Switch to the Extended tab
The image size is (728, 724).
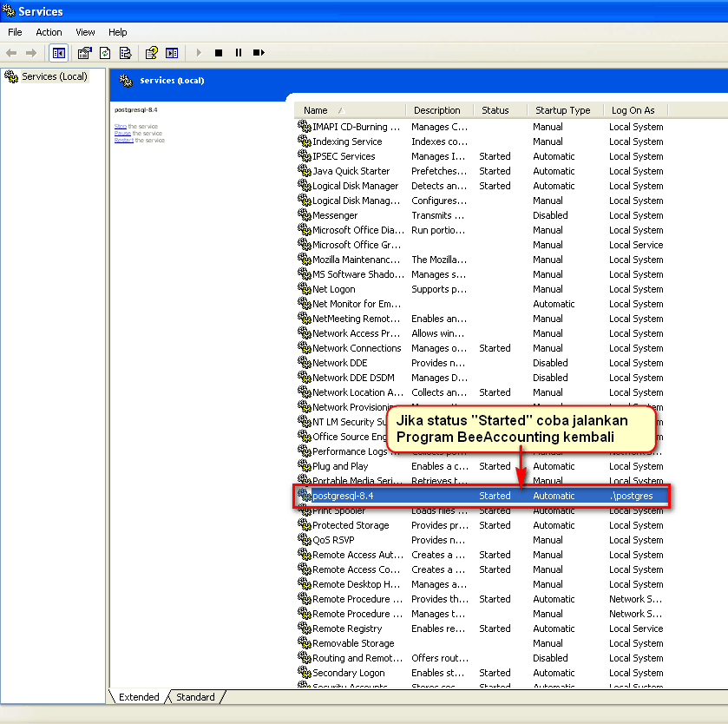[139, 697]
